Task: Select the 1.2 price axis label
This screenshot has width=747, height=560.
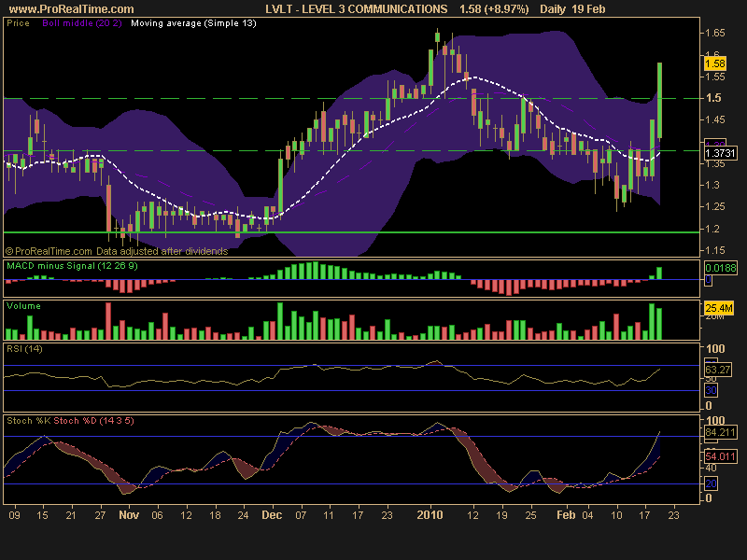Action: (x=712, y=229)
